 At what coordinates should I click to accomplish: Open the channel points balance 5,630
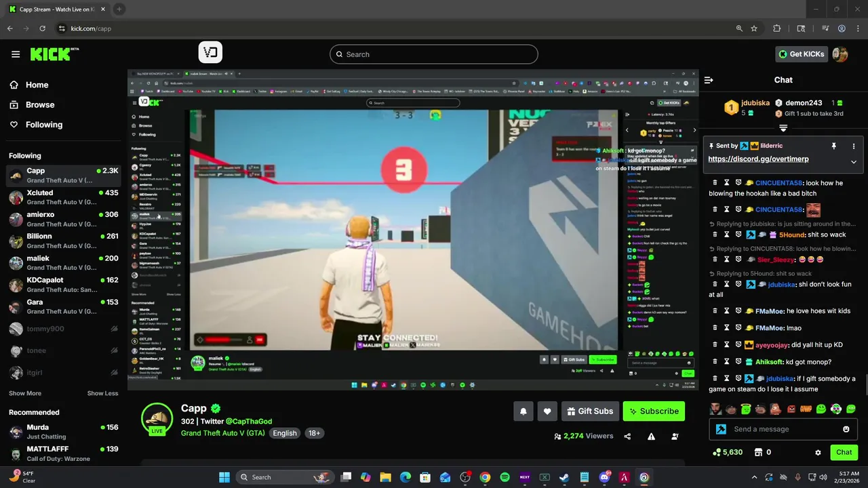pyautogui.click(x=728, y=452)
